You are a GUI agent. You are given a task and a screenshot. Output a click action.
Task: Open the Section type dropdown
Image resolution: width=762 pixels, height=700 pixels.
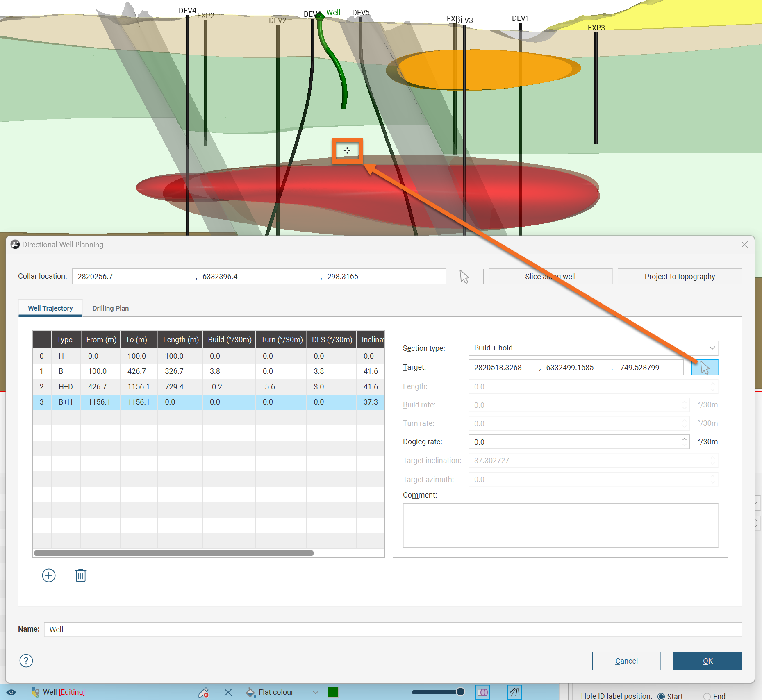point(593,348)
